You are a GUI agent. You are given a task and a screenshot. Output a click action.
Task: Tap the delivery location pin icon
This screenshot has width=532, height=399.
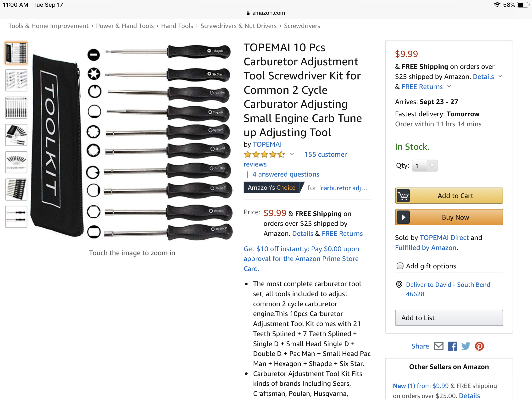pyautogui.click(x=399, y=284)
